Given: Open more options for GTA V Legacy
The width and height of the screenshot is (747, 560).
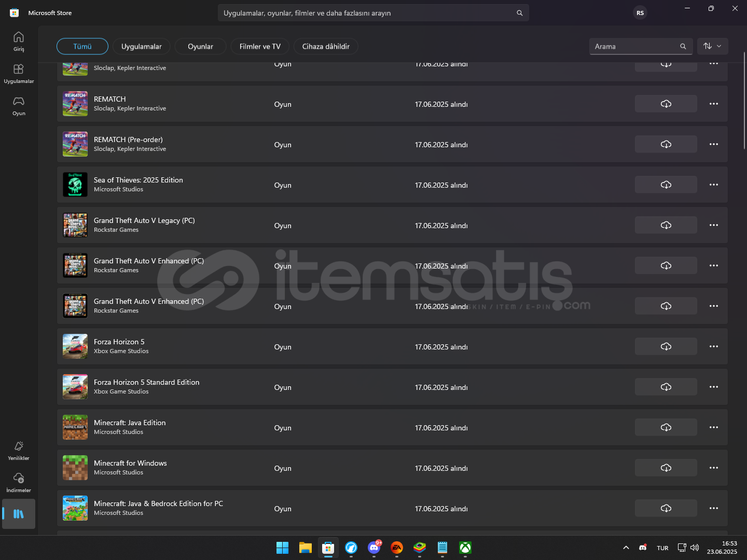Looking at the screenshot, I should point(714,225).
